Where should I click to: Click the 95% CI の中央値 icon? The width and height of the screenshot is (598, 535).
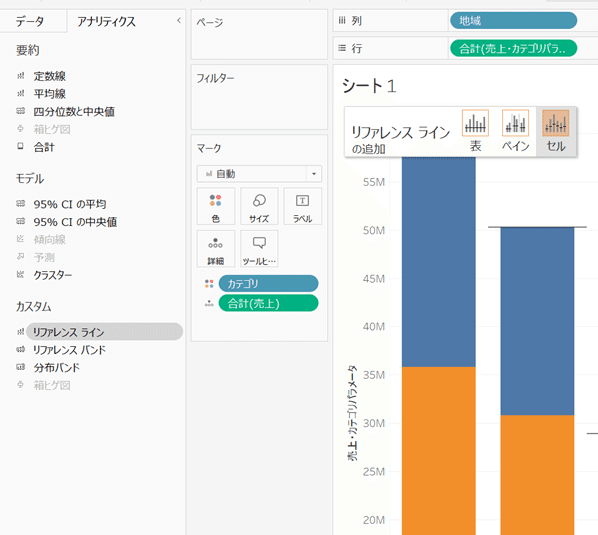pyautogui.click(x=21, y=221)
